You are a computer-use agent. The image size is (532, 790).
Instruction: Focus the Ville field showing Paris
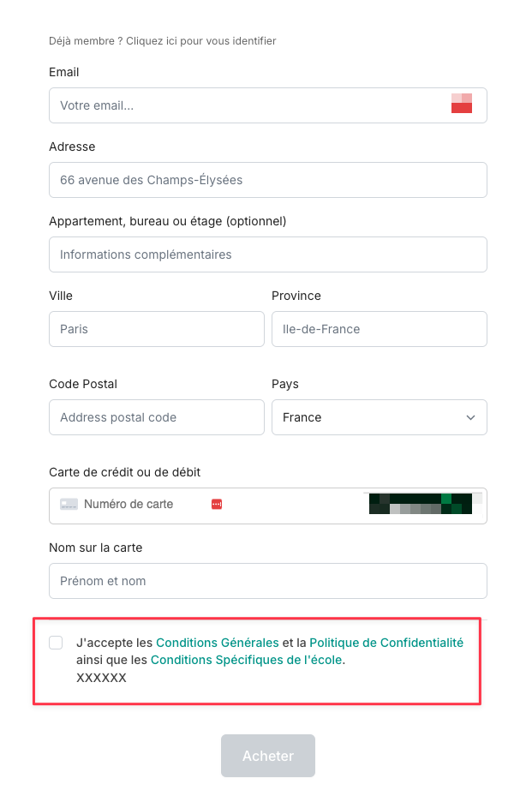tap(157, 329)
